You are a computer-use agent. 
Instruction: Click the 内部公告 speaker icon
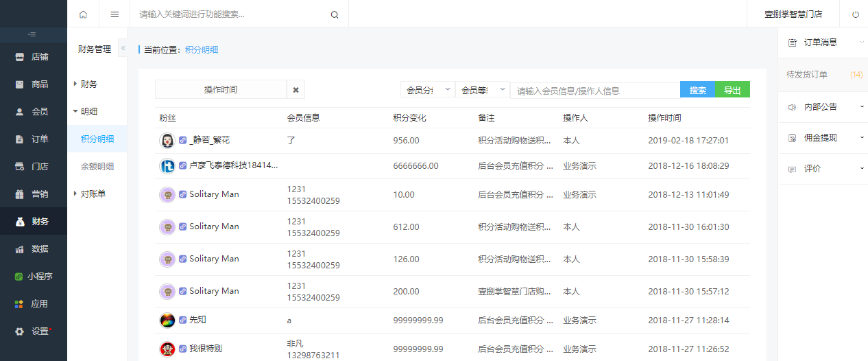coord(793,107)
